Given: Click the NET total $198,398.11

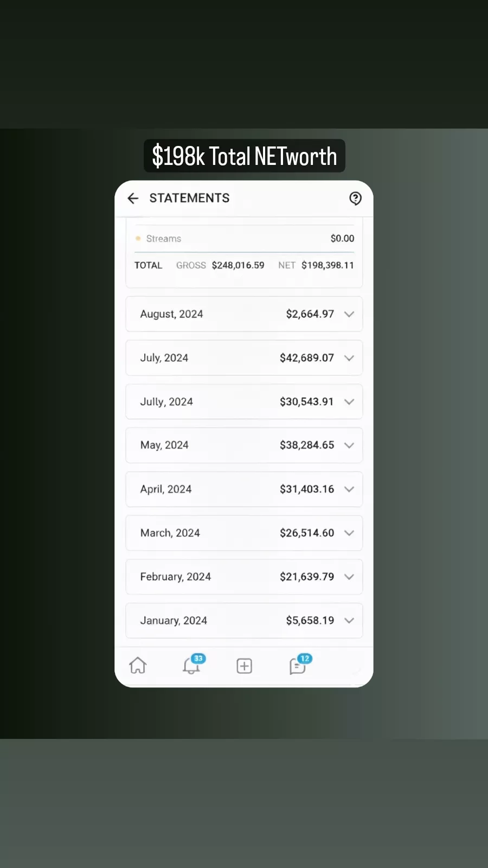Looking at the screenshot, I should tap(328, 265).
